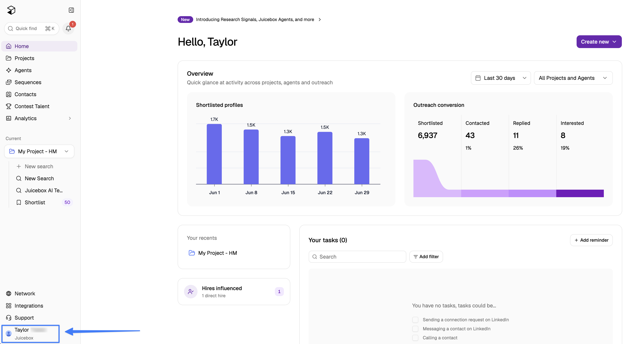The width and height of the screenshot is (644, 344).
Task: Click the dark purple Interested funnel segment
Action: [580, 193]
